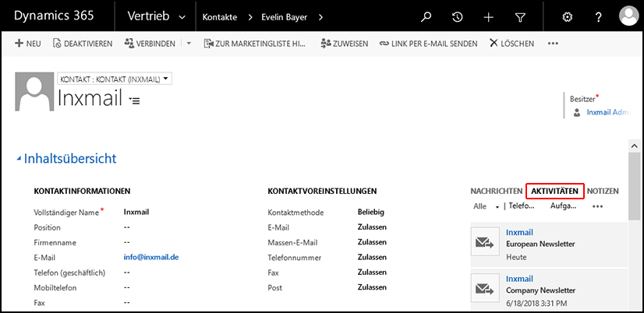
Task: Open Inxmail Admi owner link
Action: point(607,112)
